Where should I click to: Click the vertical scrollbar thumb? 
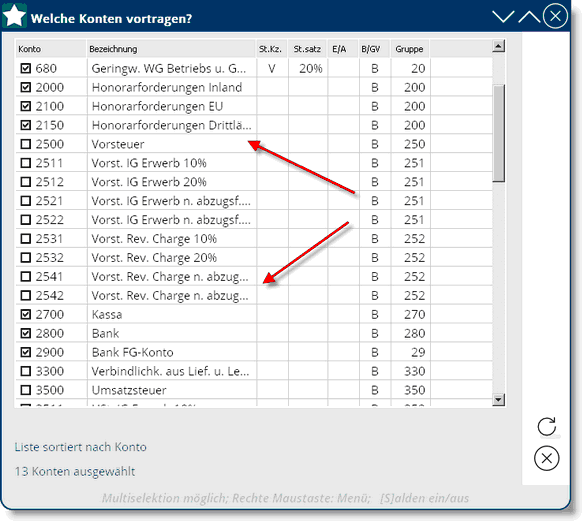coord(498,133)
